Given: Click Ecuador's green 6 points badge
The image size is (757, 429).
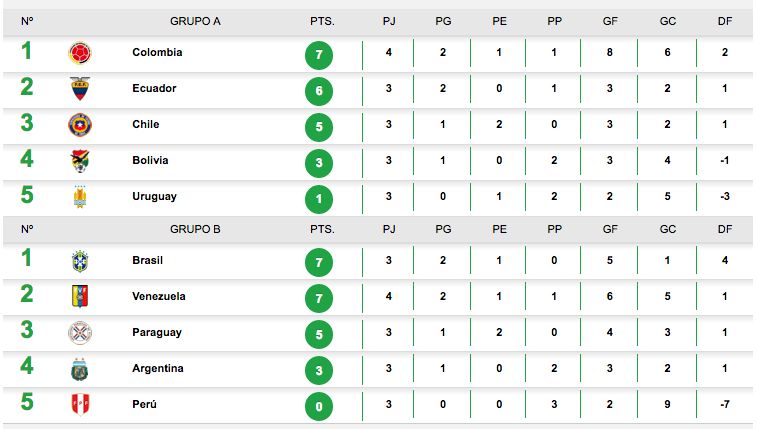Looking at the screenshot, I should pyautogui.click(x=319, y=91).
